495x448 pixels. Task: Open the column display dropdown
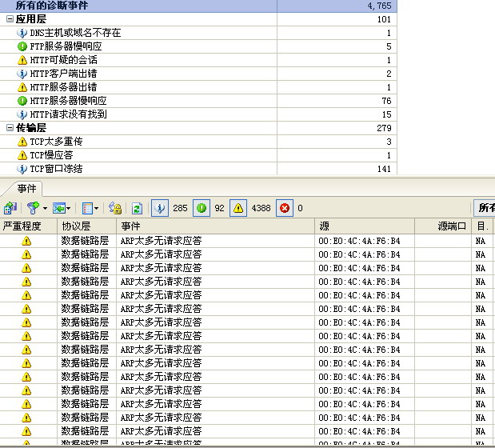(96, 208)
